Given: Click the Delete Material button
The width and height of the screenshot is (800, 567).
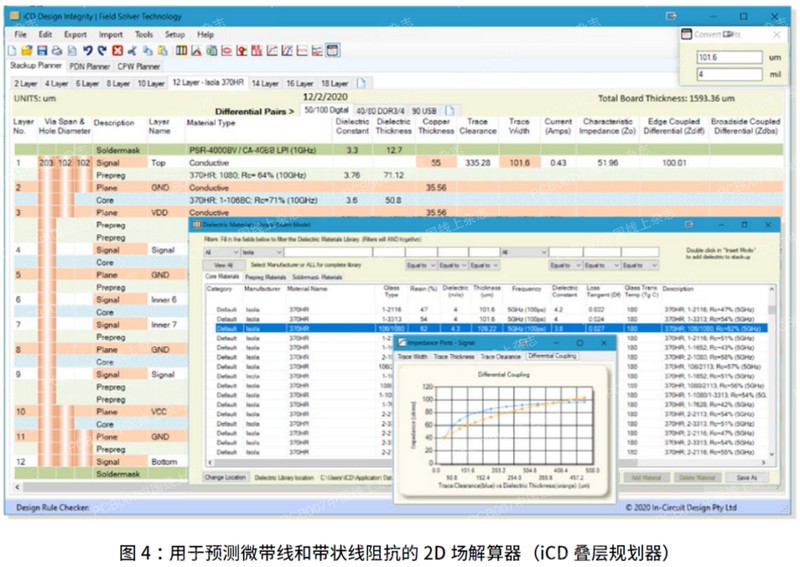Looking at the screenshot, I should click(x=697, y=478).
